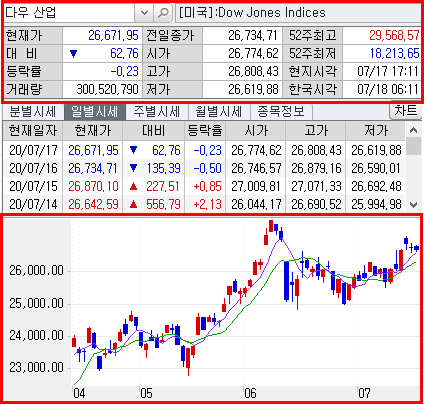Click the closing price 26,642.59

tap(93, 204)
